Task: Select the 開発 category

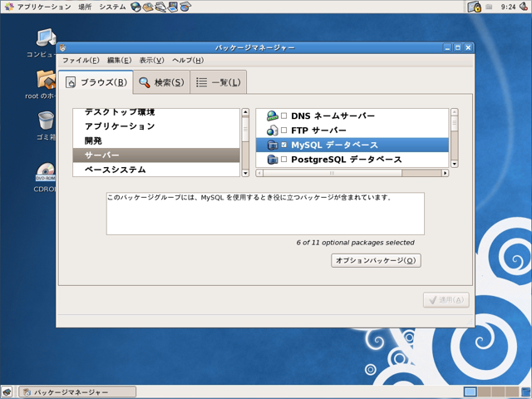Action: tap(156, 140)
